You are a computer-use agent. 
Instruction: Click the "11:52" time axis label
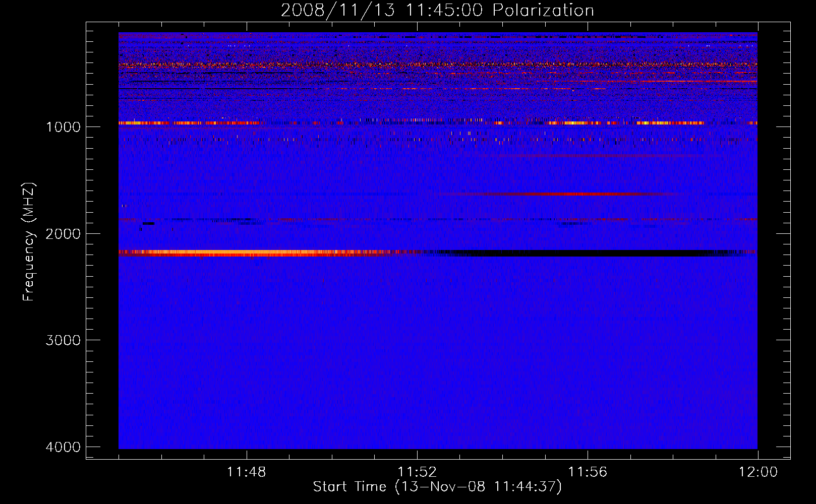[417, 472]
